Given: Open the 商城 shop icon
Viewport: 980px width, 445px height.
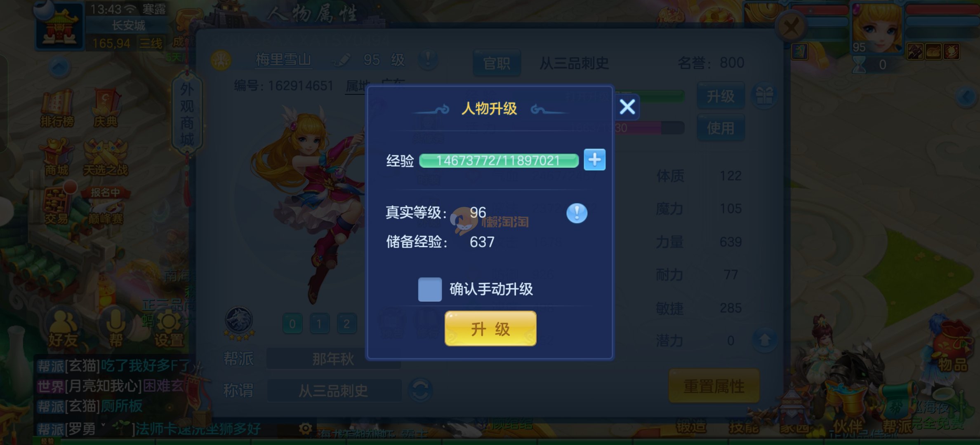Looking at the screenshot, I should [57, 158].
